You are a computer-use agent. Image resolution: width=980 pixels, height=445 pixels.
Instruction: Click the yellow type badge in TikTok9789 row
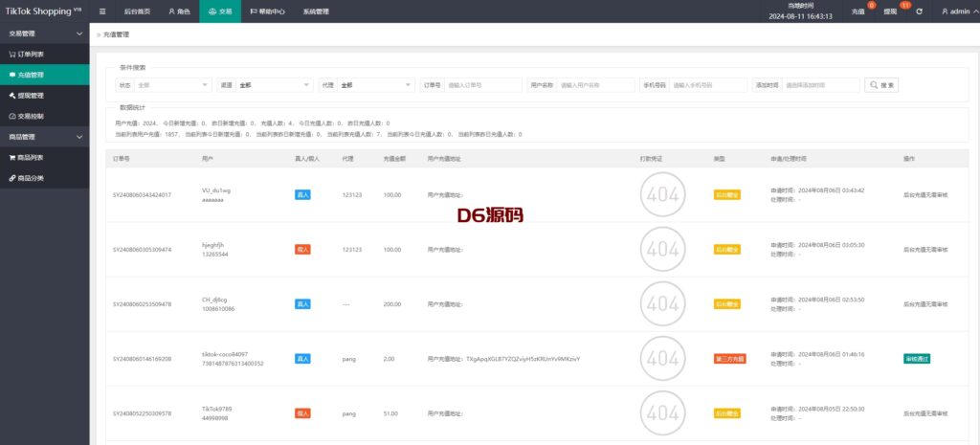727,413
